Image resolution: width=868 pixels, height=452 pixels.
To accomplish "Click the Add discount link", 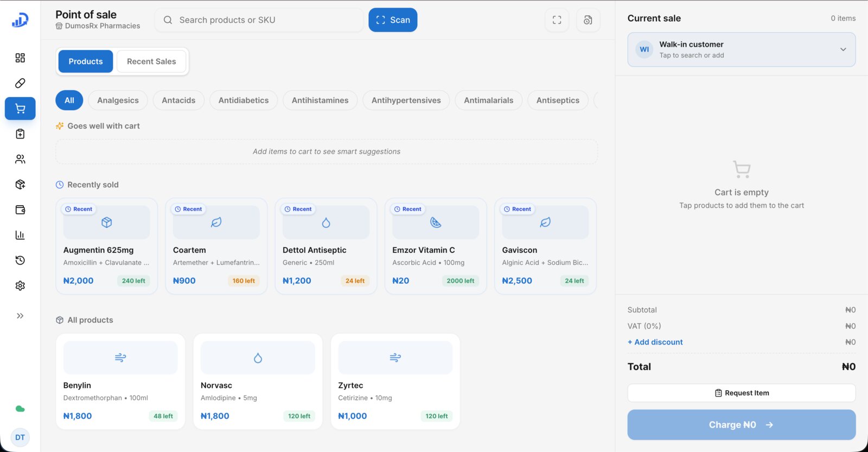I will point(655,342).
